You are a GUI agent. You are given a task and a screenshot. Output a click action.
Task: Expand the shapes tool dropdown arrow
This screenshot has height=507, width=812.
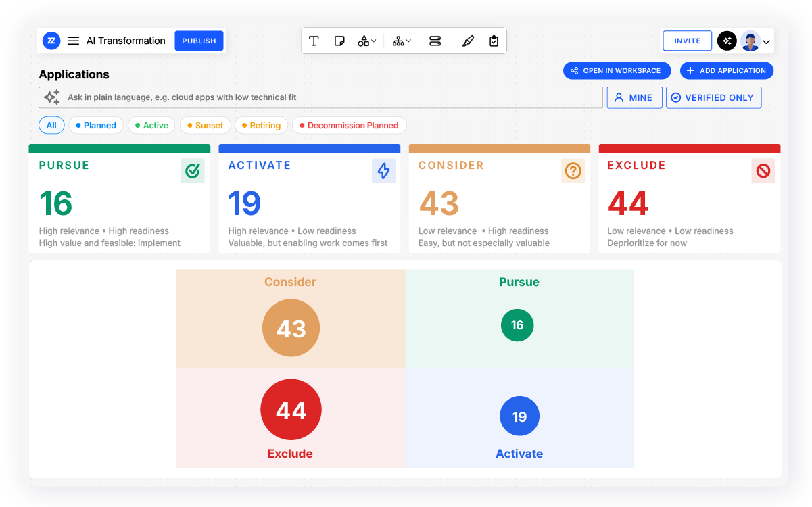pyautogui.click(x=374, y=41)
